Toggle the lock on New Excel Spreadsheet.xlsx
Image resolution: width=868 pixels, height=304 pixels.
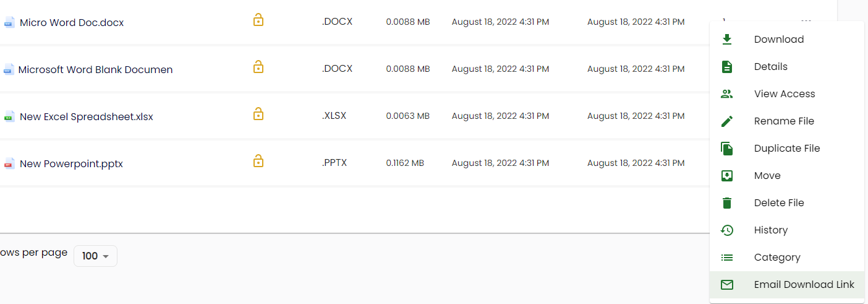coord(258,114)
